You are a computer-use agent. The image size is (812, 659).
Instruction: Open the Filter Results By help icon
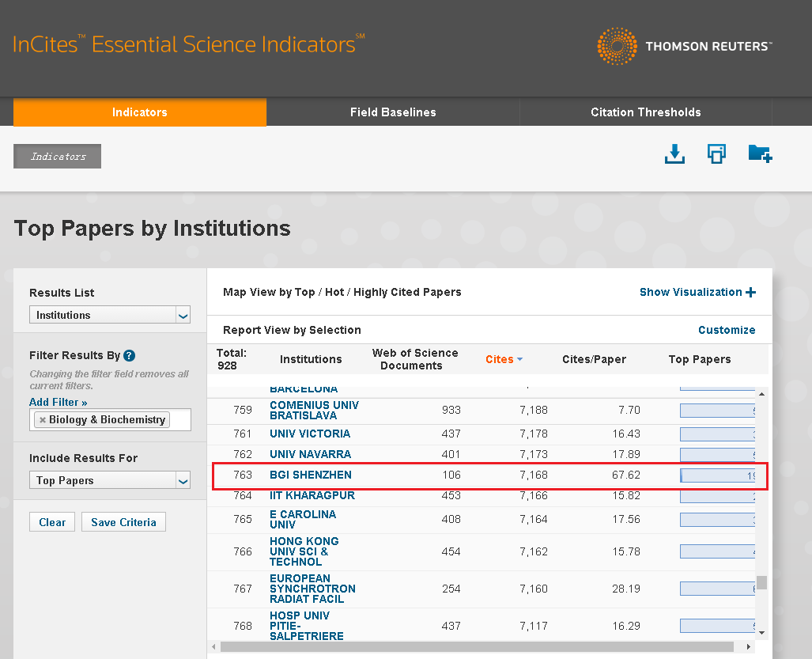[130, 355]
